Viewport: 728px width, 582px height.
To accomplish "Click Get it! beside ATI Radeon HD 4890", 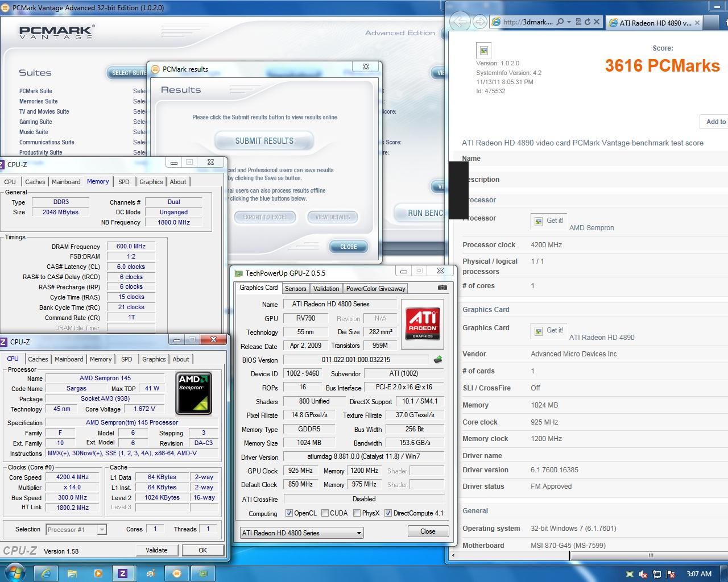I will pos(549,330).
